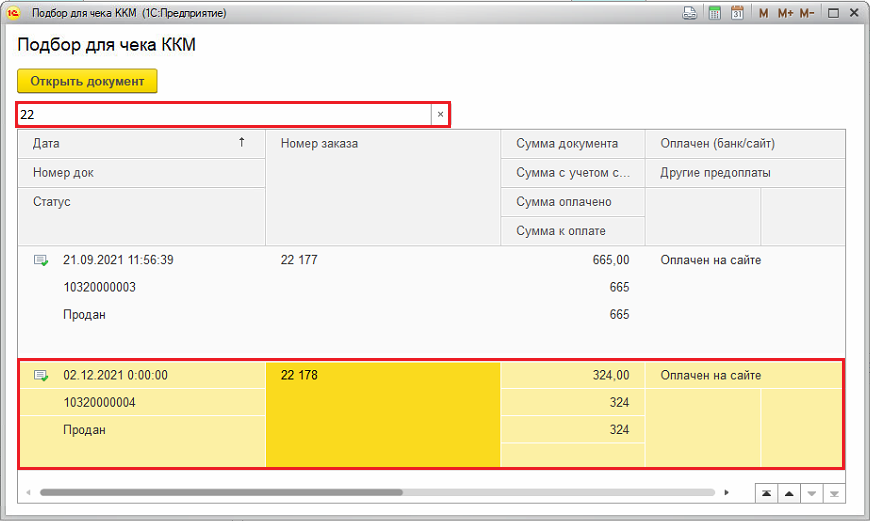The height and width of the screenshot is (521, 870).
Task: Move down one row using arrow button
Action: click(x=811, y=493)
